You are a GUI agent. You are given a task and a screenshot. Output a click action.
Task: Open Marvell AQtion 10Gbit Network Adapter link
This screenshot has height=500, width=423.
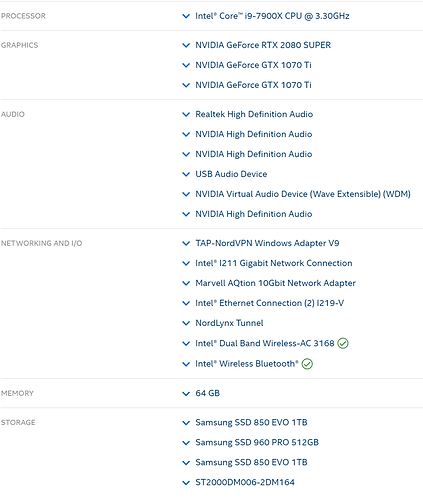[275, 283]
